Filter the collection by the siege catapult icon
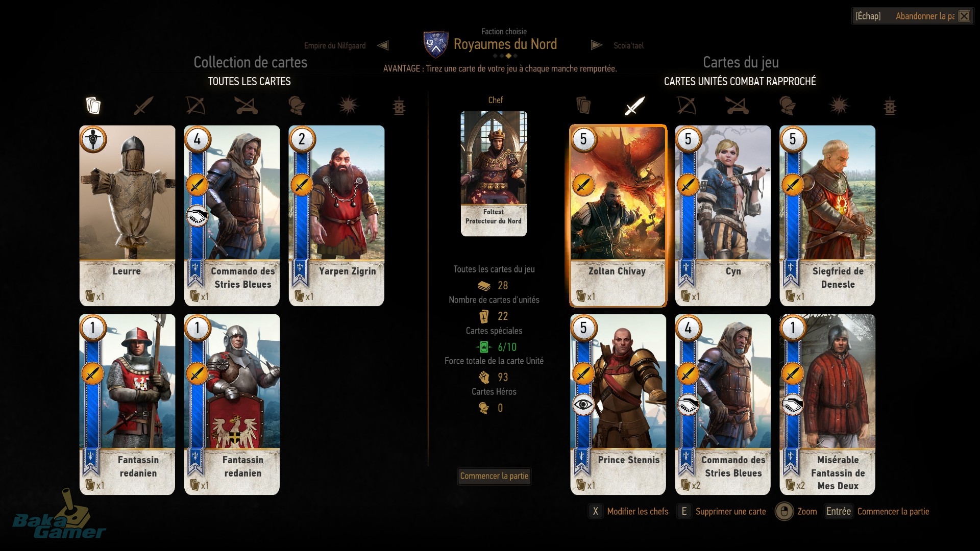Viewport: 980px width, 551px height. [246, 106]
